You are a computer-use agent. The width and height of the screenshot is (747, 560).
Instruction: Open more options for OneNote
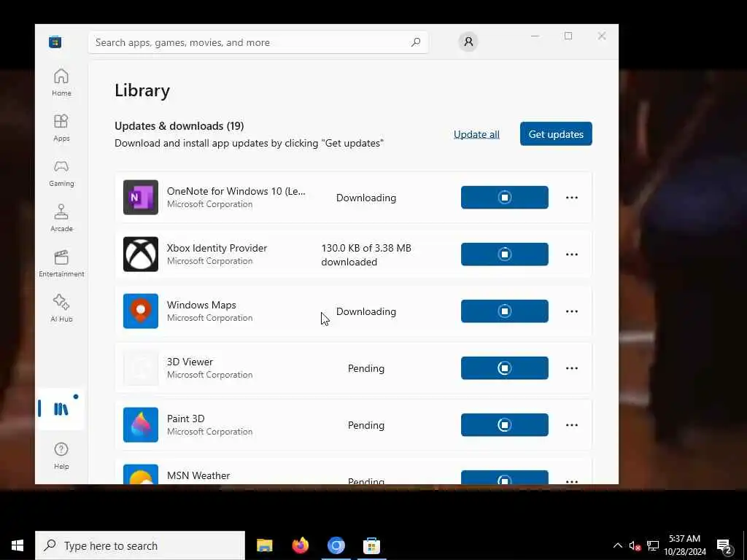(572, 198)
